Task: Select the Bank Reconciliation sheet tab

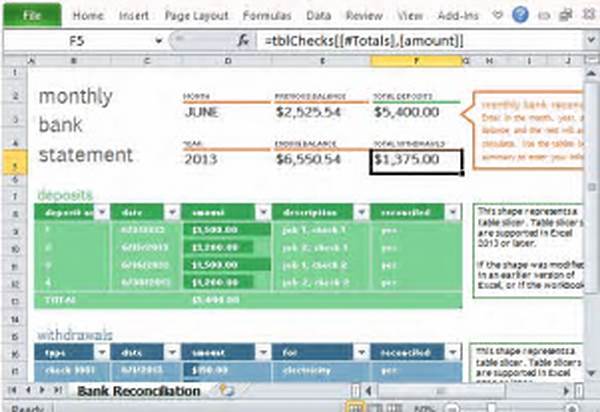Action: click(x=139, y=390)
